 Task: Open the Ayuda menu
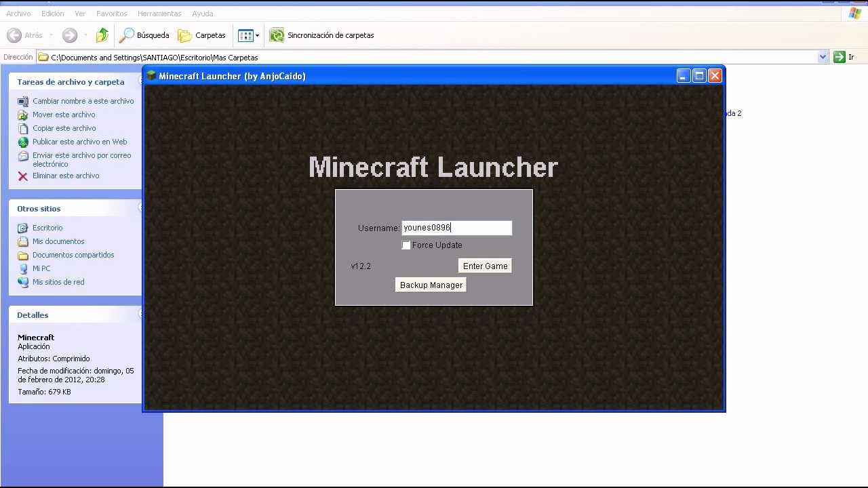[202, 14]
